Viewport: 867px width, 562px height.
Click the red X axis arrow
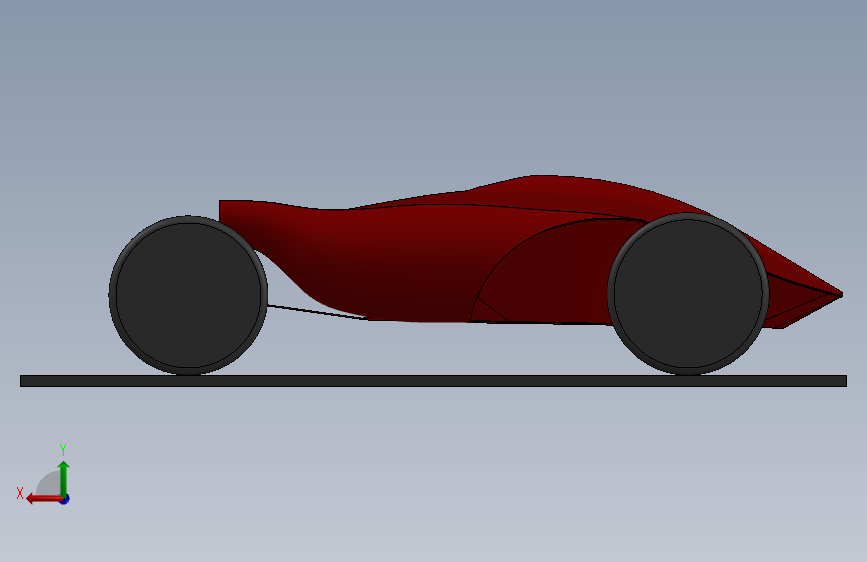[44, 499]
